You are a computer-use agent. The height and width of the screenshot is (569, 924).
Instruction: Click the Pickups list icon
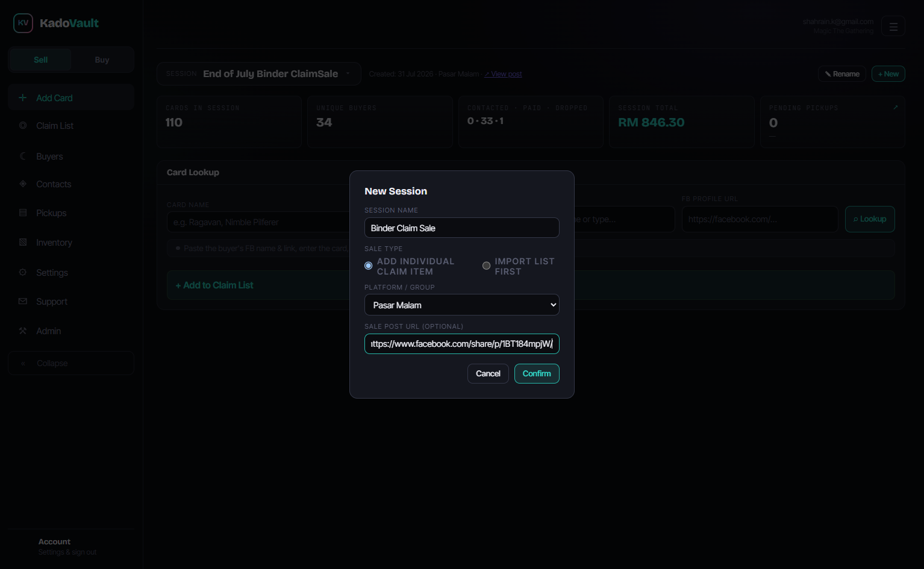pos(23,213)
